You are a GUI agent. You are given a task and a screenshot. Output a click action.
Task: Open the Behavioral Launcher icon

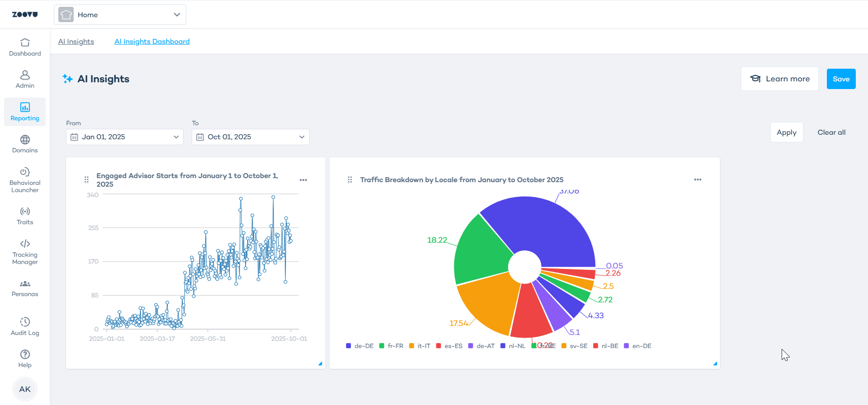pos(25,172)
